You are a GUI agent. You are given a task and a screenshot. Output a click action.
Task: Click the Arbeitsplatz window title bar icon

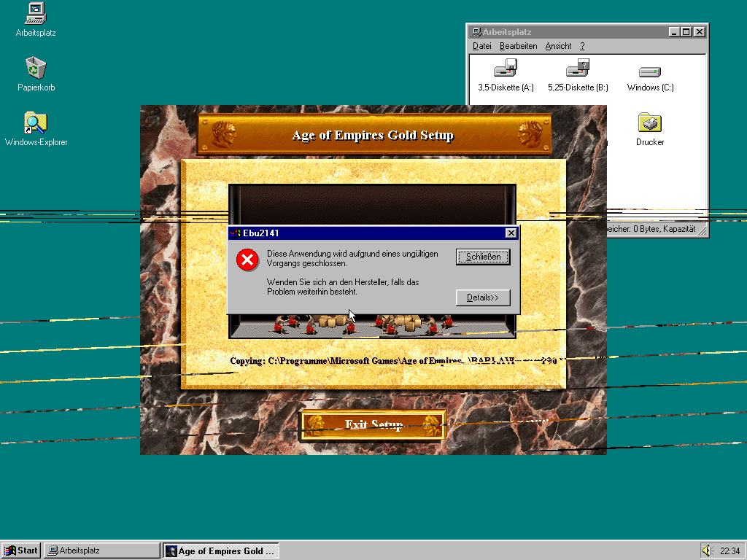point(476,32)
